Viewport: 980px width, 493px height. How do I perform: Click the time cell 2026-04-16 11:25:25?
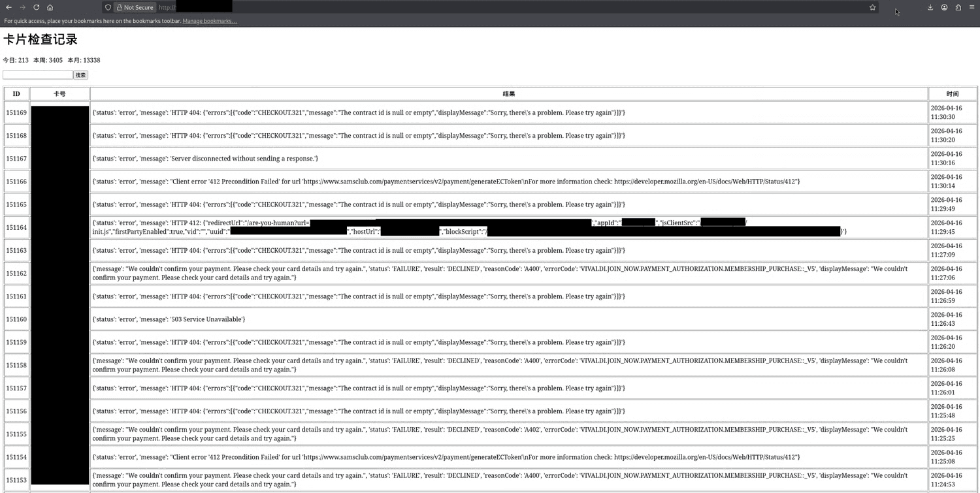(953, 434)
